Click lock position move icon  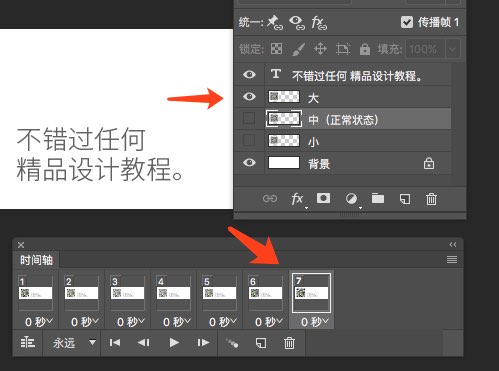[x=320, y=49]
